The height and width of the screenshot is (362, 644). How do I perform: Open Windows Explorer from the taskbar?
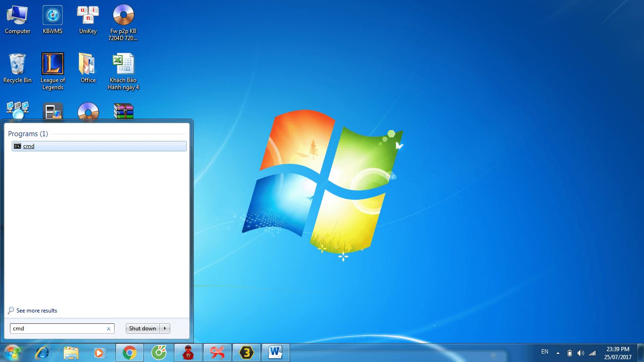point(71,353)
